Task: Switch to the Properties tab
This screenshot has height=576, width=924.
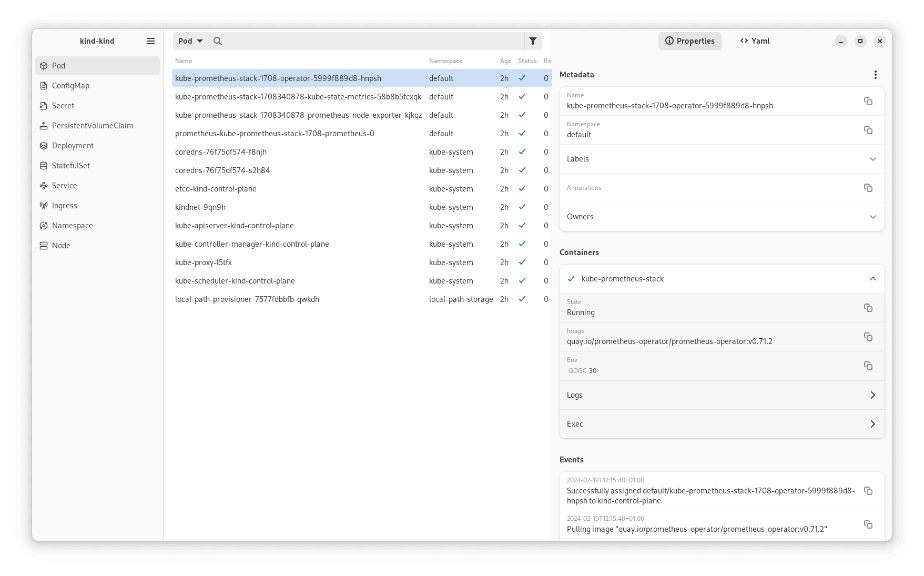Action: [689, 41]
